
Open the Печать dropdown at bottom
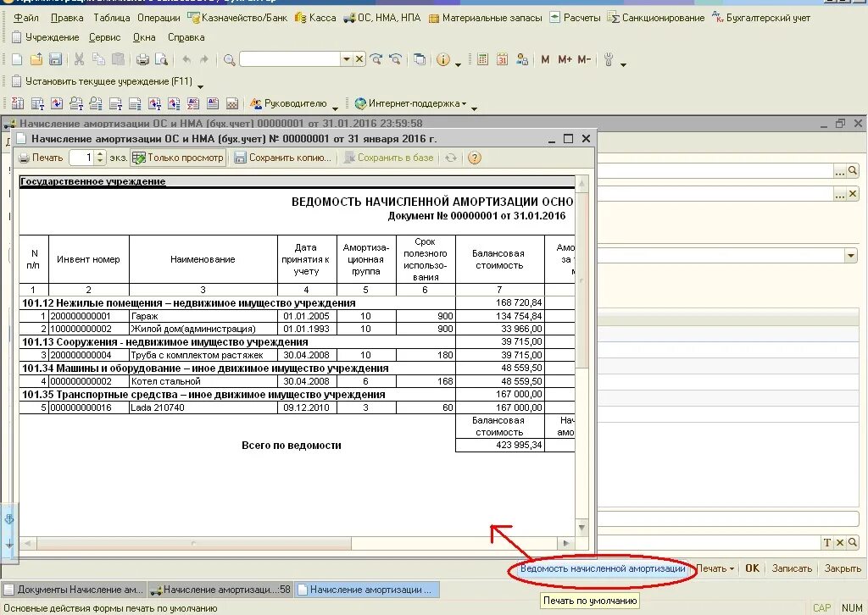(x=715, y=568)
